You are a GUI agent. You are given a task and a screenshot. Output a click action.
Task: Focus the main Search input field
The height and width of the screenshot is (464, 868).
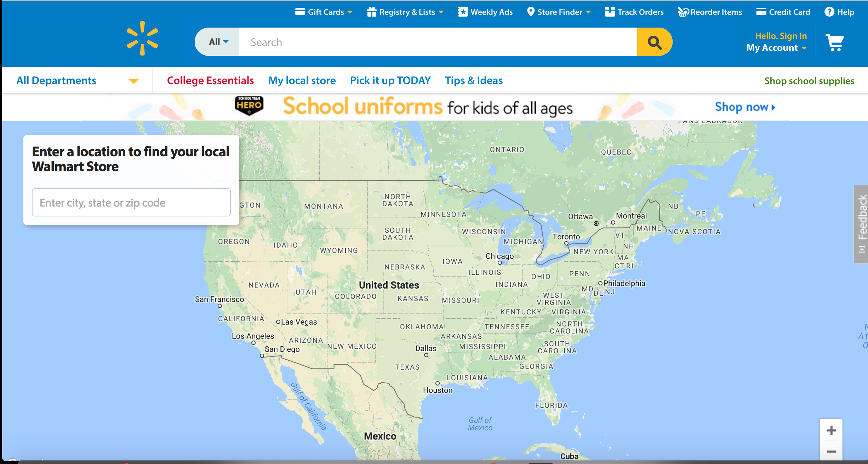pyautogui.click(x=438, y=42)
